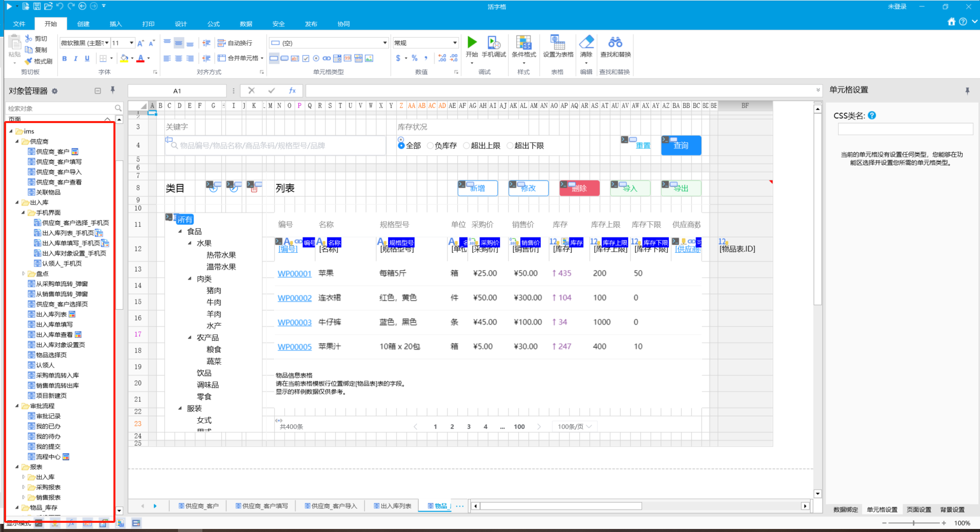Image resolution: width=980 pixels, height=532 pixels.
Task: Switch to the 公式 ribbon tab
Action: [214, 24]
